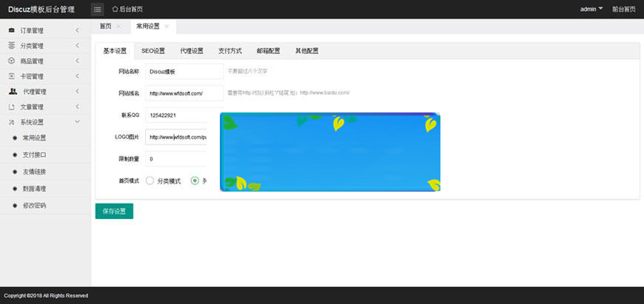
Task: Collapse the 系统设置 sidebar section
Action: pos(77,122)
